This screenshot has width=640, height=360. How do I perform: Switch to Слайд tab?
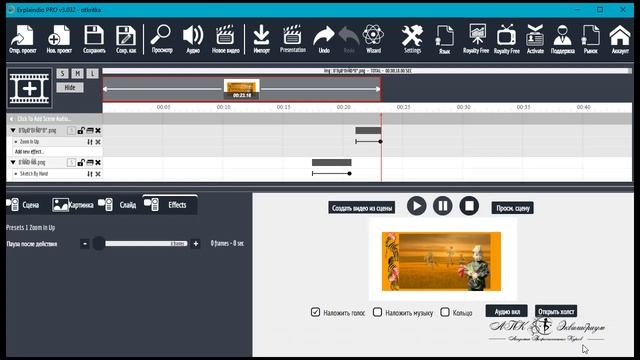[118, 204]
